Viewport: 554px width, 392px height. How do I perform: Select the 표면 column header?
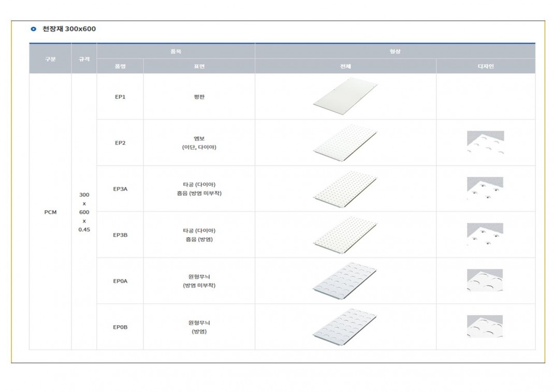(x=199, y=66)
